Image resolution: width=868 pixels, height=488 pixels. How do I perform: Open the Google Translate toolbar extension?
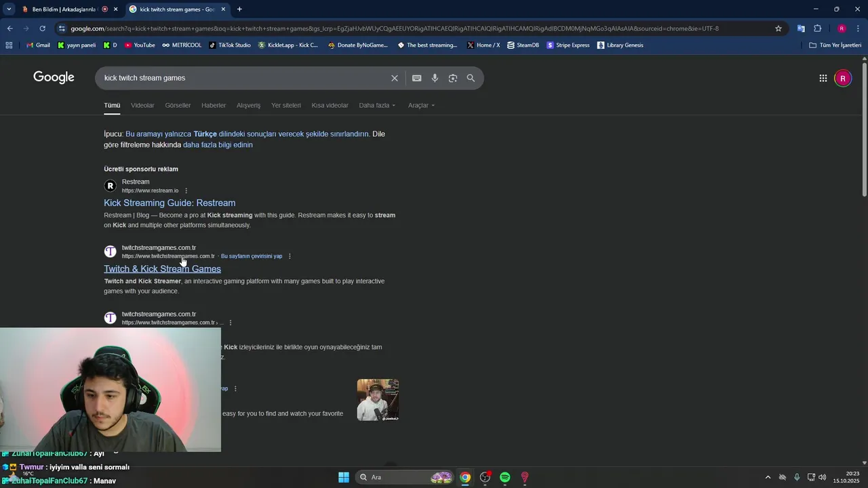[x=801, y=28]
